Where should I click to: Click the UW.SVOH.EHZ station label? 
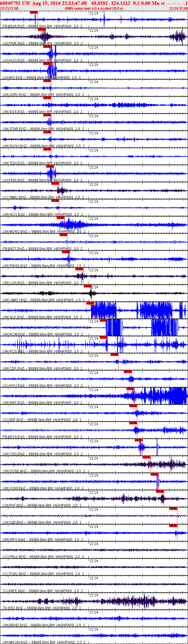coord(44,146)
